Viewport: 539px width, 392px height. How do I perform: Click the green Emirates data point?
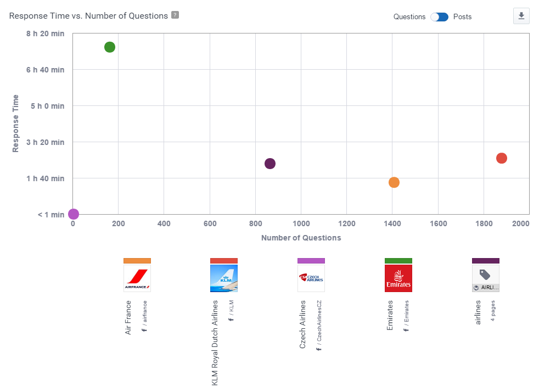pyautogui.click(x=110, y=47)
